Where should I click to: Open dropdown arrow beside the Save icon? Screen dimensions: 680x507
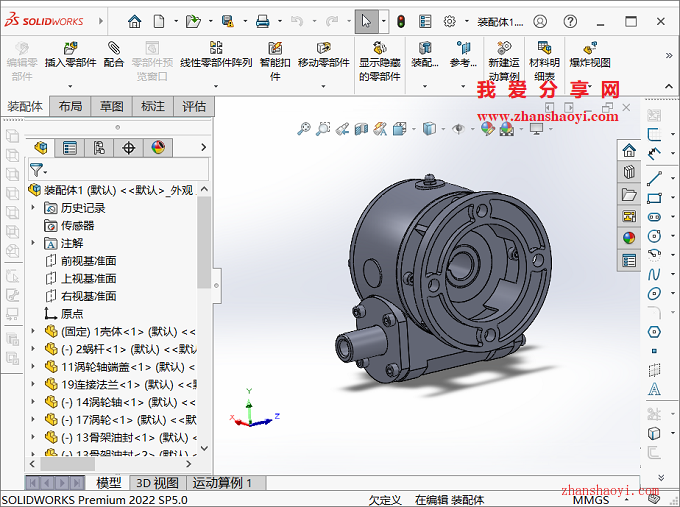click(245, 21)
